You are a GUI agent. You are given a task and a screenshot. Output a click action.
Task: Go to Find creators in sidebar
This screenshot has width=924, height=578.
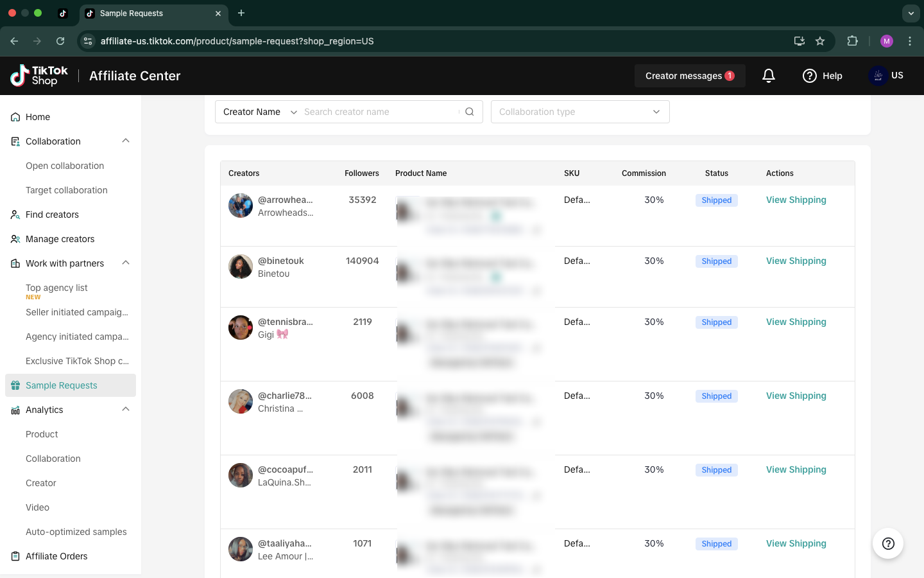pyautogui.click(x=52, y=215)
